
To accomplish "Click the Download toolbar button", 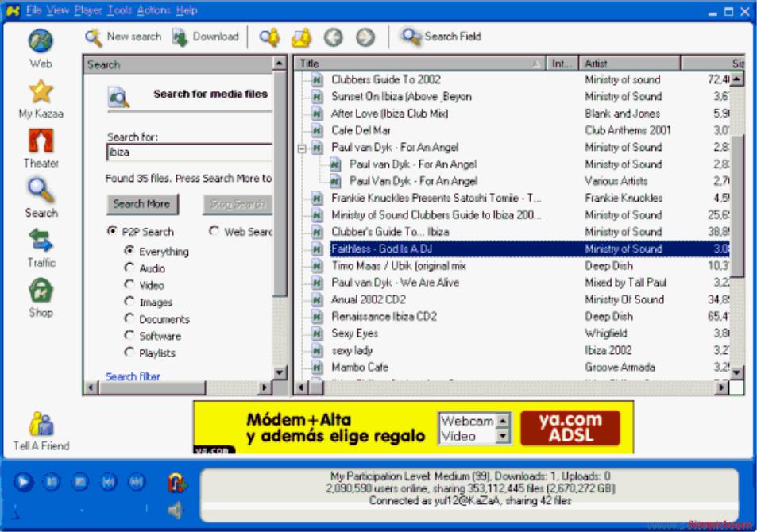I will point(205,37).
